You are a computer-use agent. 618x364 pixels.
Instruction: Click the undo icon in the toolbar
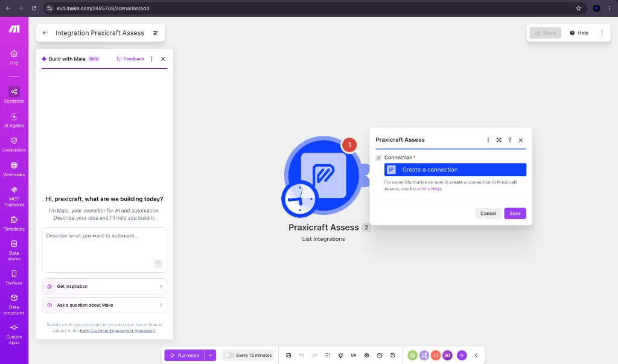302,356
